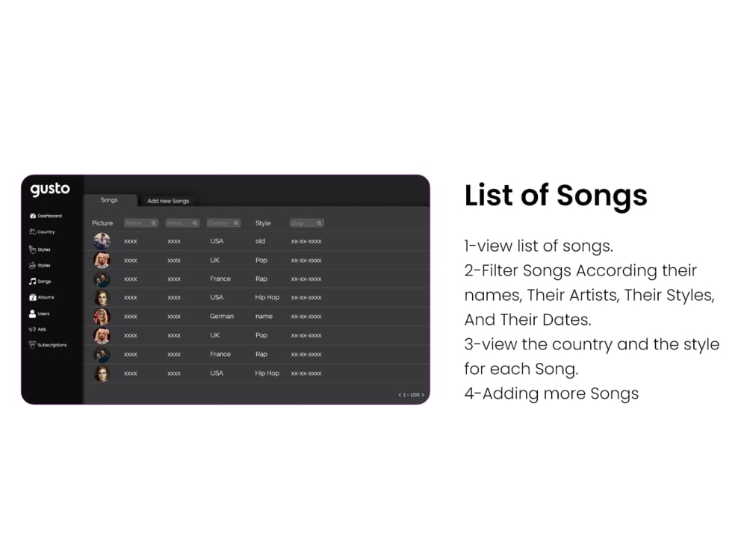Switch to the Add new Songs tab
747x560 pixels.
[x=168, y=201]
